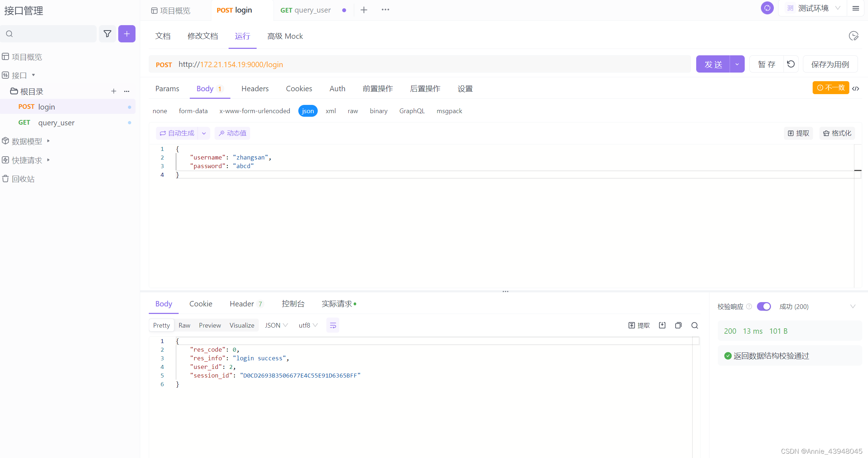
Task: Click the 动态值 button
Action: (x=232, y=133)
